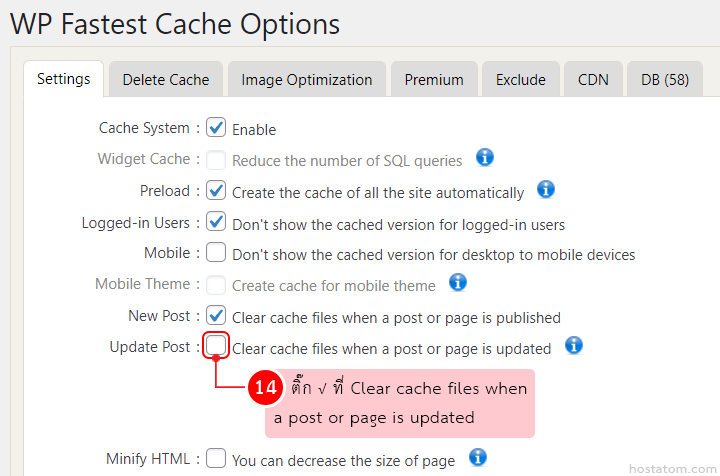The height and width of the screenshot is (476, 720).
Task: Open info icon for Mobile Theme option
Action: (x=458, y=282)
